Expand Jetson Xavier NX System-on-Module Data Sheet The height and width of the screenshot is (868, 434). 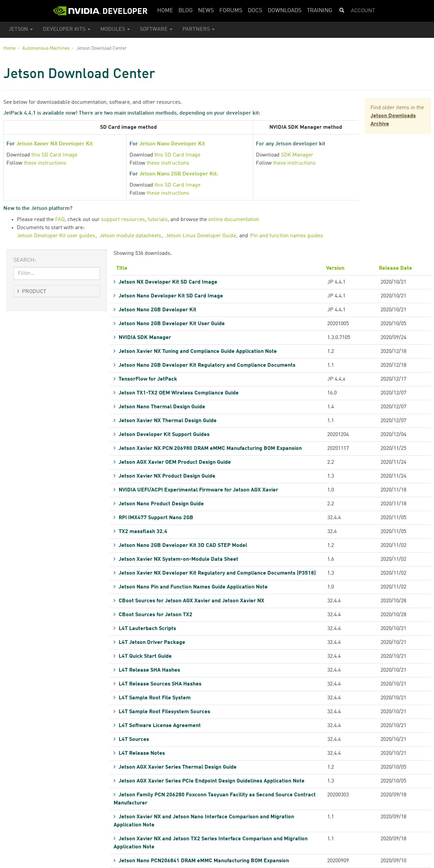(x=178, y=559)
